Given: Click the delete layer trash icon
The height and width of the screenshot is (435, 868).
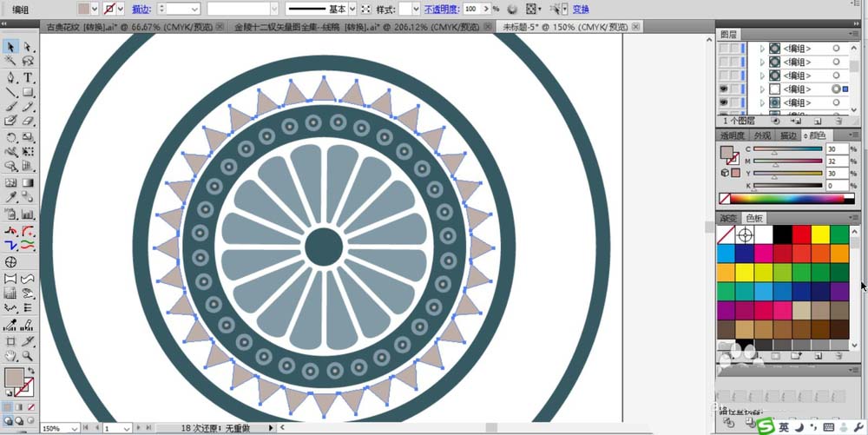Looking at the screenshot, I should pos(839,121).
